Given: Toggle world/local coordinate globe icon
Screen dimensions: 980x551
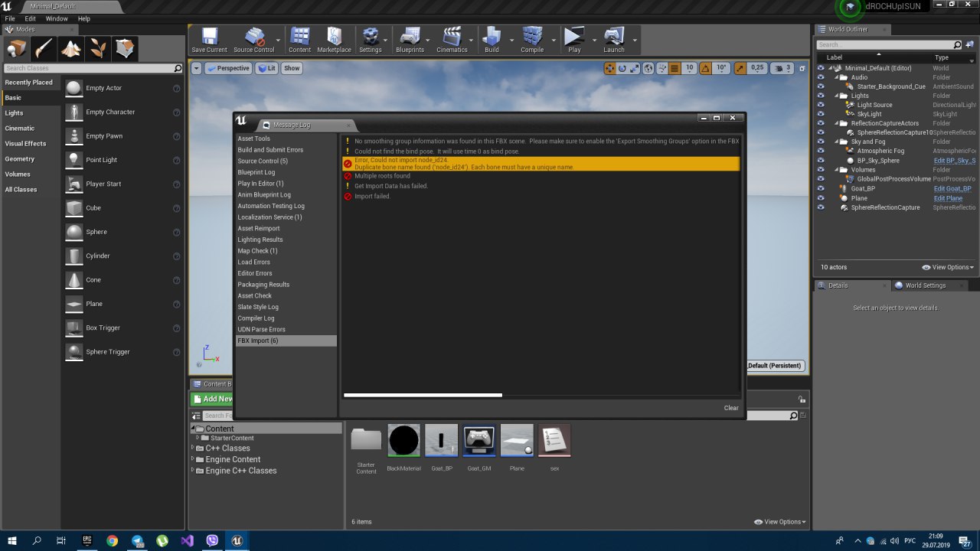Looking at the screenshot, I should pos(648,68).
